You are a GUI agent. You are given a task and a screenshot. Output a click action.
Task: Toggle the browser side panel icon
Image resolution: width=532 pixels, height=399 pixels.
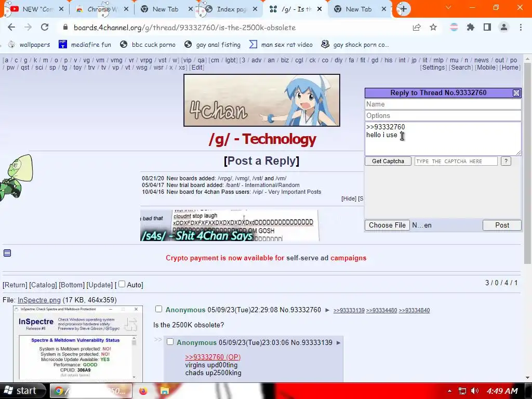(487, 28)
